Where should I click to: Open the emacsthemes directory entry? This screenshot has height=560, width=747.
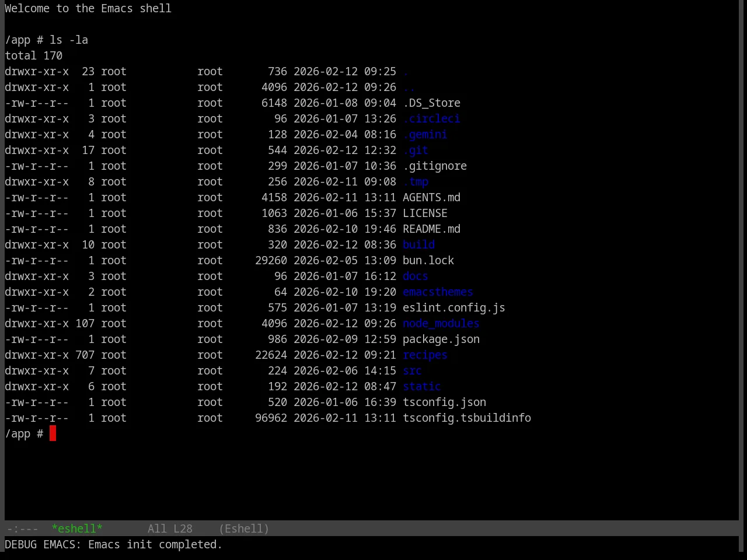438,292
